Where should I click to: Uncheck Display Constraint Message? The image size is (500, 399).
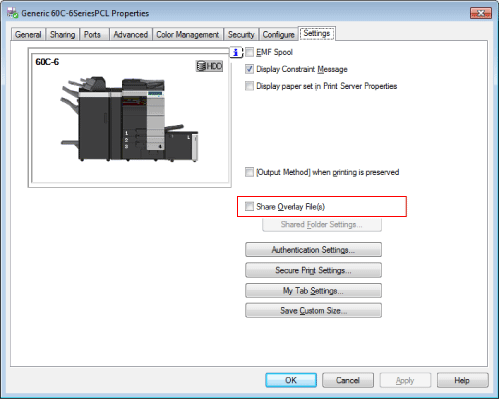click(x=249, y=69)
